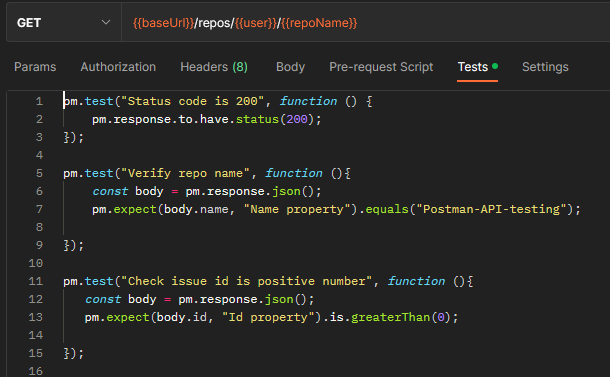610x377 pixels.
Task: Select the Tests tab
Action: pyautogui.click(x=477, y=67)
